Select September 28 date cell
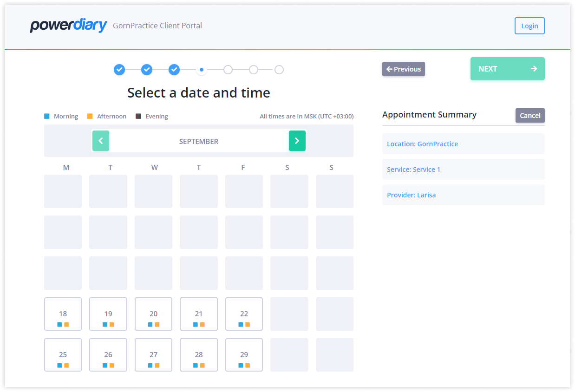This screenshot has width=575, height=392. pyautogui.click(x=199, y=355)
